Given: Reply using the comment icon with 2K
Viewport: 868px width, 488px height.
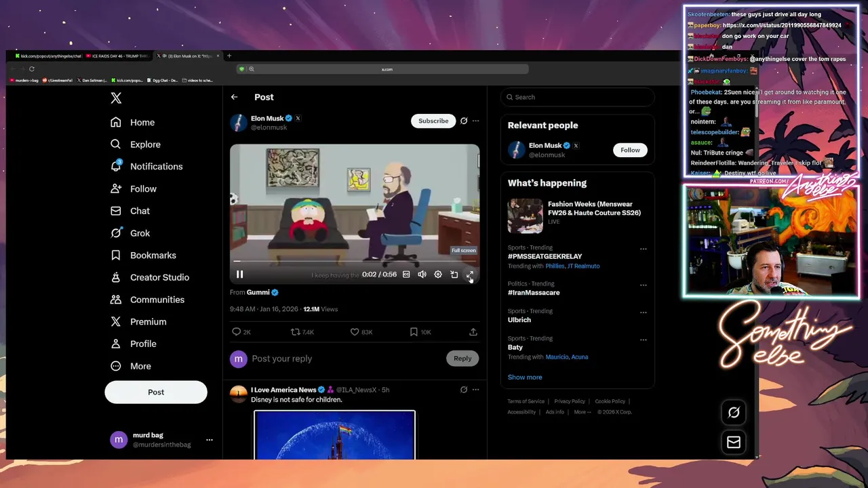Looking at the screenshot, I should pyautogui.click(x=241, y=332).
